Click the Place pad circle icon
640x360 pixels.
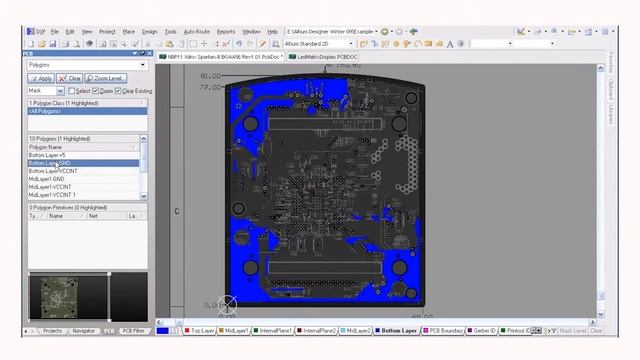point(396,44)
